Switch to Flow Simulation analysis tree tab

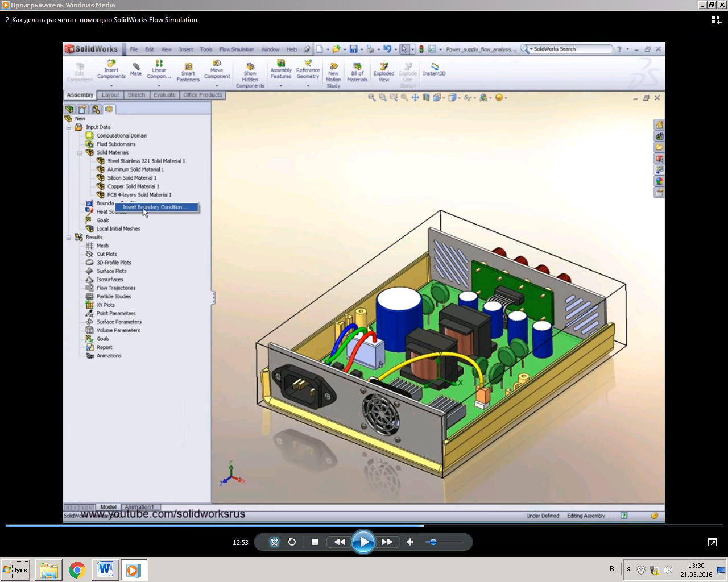click(109, 109)
